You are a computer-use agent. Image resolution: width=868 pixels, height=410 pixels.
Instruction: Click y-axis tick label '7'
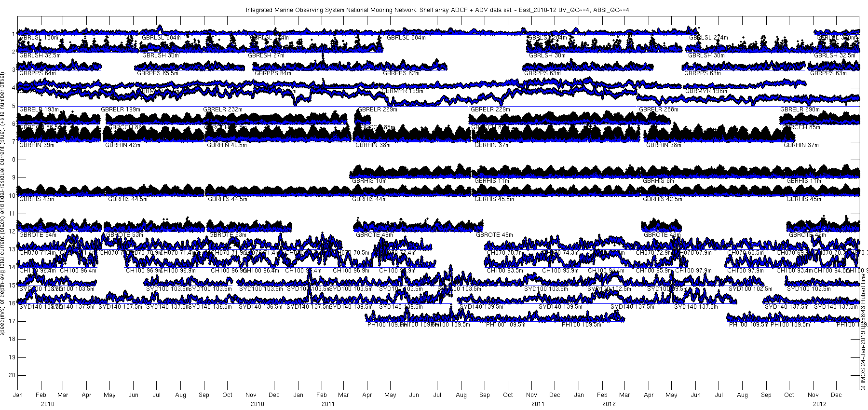pos(13,142)
